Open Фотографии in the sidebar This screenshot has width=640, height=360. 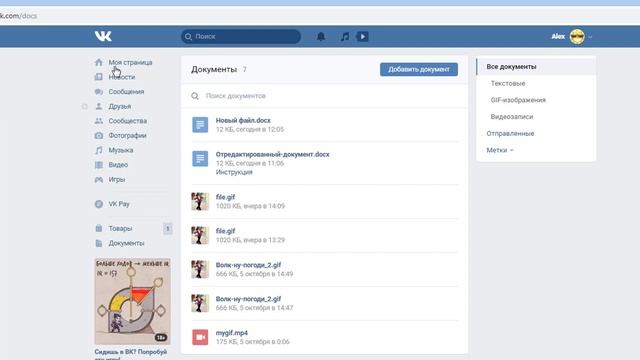[127, 136]
